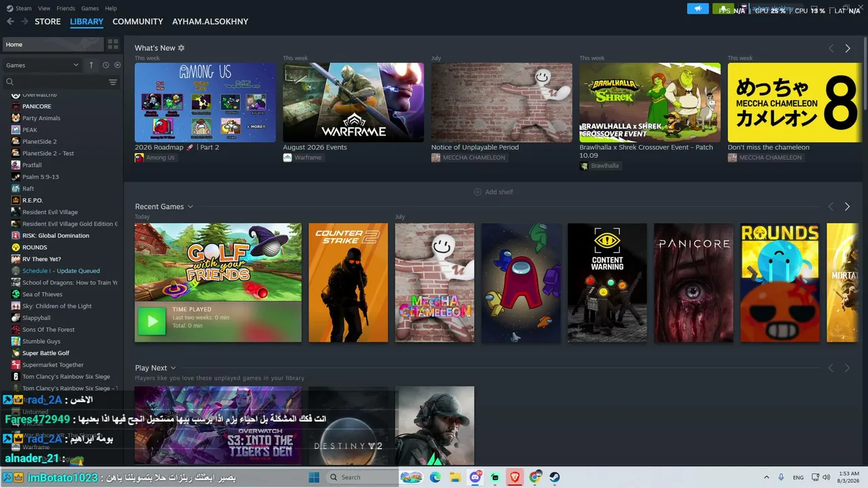Open advanced filter options in sidebar
Screen dimensions: 868x488
click(x=113, y=82)
